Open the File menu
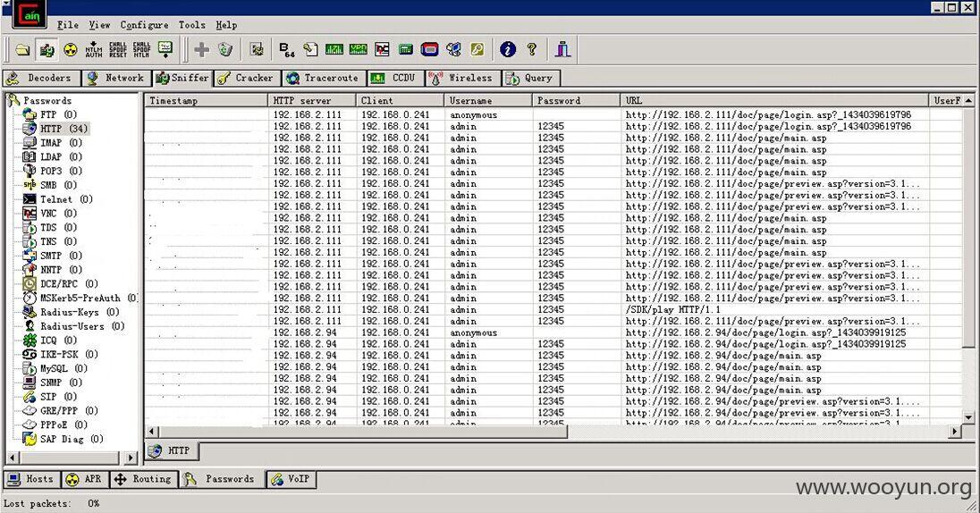 point(67,25)
